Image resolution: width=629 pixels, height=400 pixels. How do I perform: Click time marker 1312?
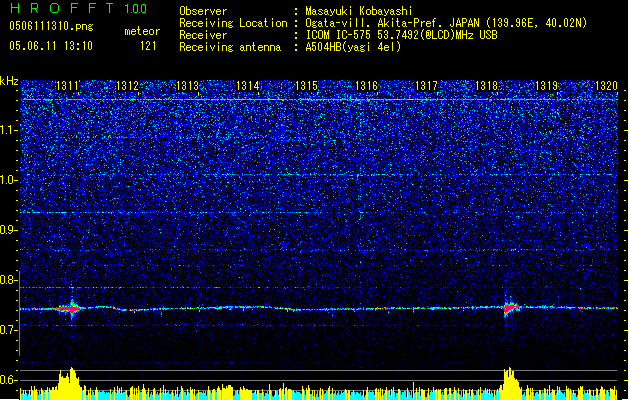click(127, 86)
